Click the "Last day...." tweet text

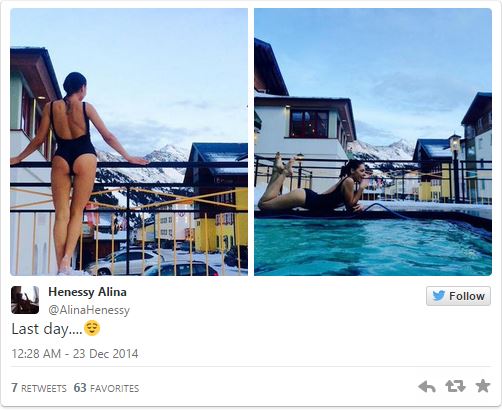click(x=47, y=329)
